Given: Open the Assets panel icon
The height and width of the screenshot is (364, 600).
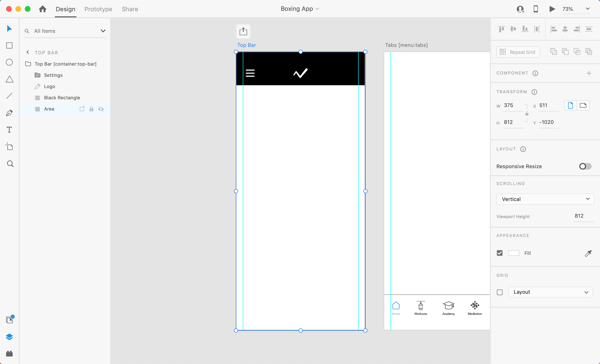Looking at the screenshot, I should pos(10,319).
